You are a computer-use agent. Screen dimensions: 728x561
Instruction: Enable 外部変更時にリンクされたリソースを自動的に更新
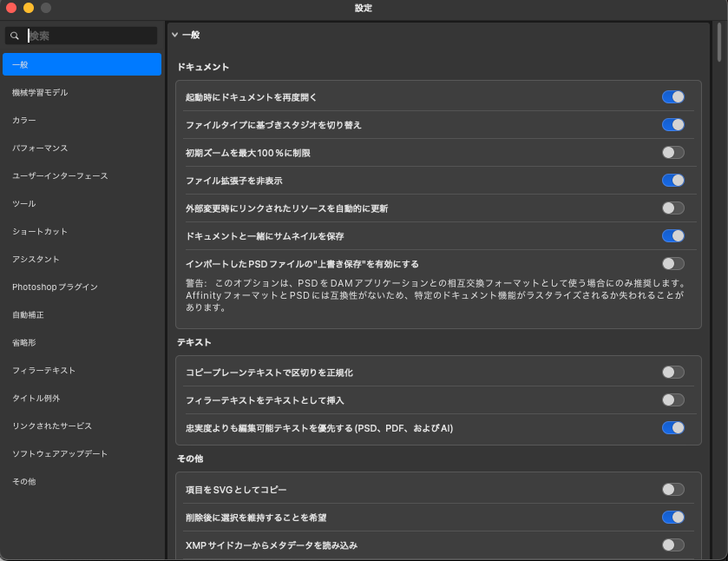(x=672, y=208)
